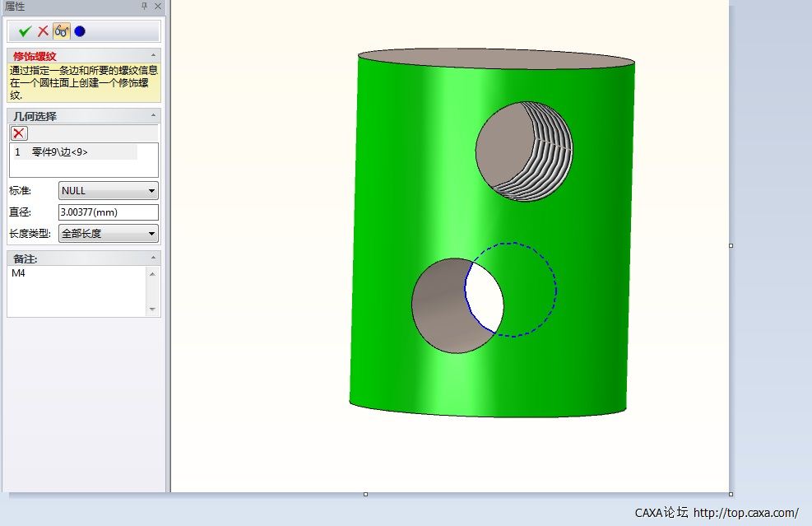
Task: Clear selection with red X box icon
Action: (x=19, y=133)
